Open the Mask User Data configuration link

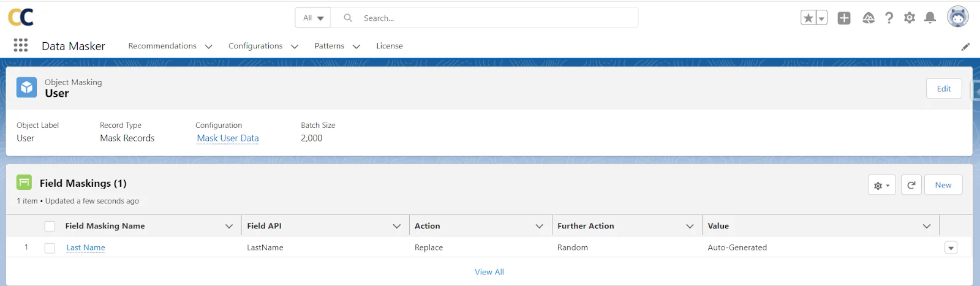(228, 138)
